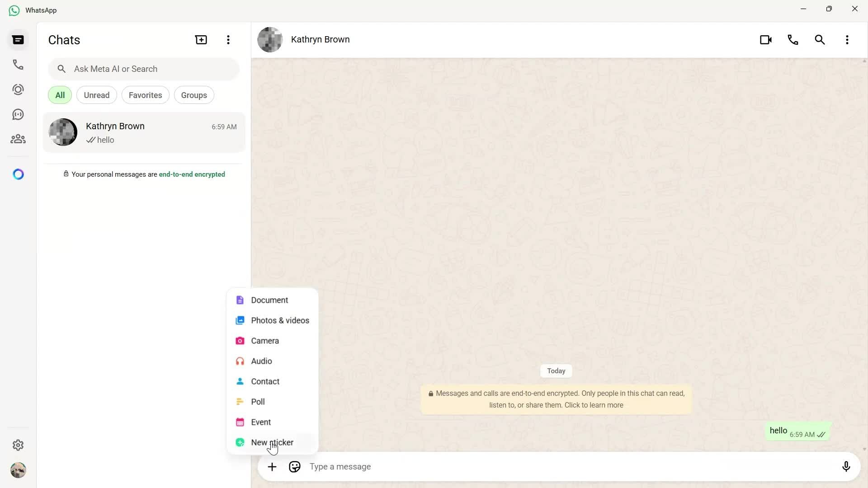The height and width of the screenshot is (488, 868).
Task: Open the attach menu with the plus button
Action: [x=272, y=467]
